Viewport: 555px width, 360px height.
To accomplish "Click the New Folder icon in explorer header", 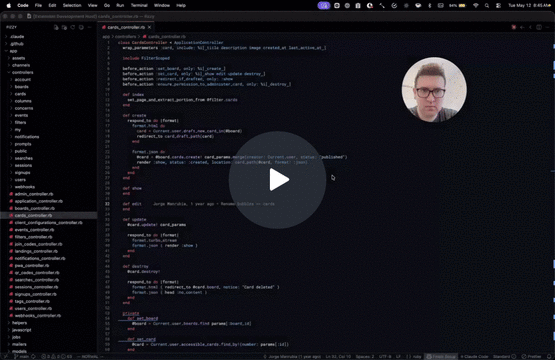I will point(64,27).
